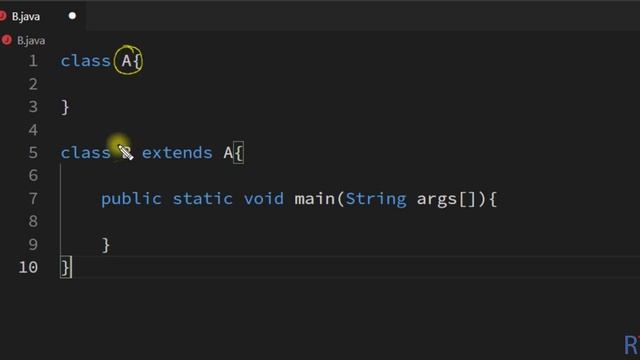Click the unsaved dot on B.java tab
The image size is (640, 360).
coord(72,16)
